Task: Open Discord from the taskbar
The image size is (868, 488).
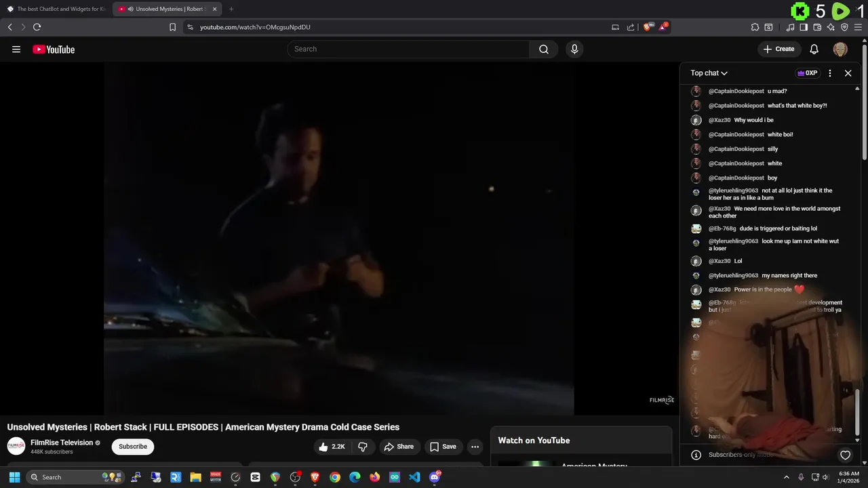Action: 435,477
